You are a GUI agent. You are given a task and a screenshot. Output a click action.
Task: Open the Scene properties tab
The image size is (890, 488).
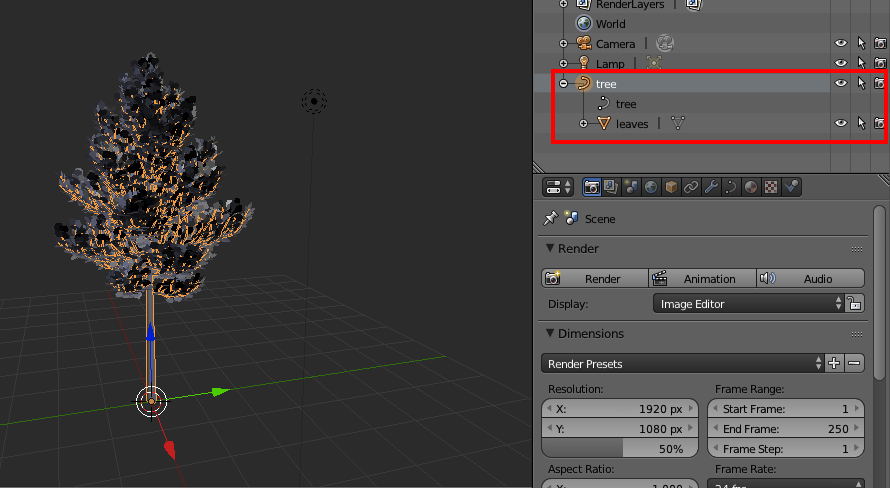pos(631,187)
